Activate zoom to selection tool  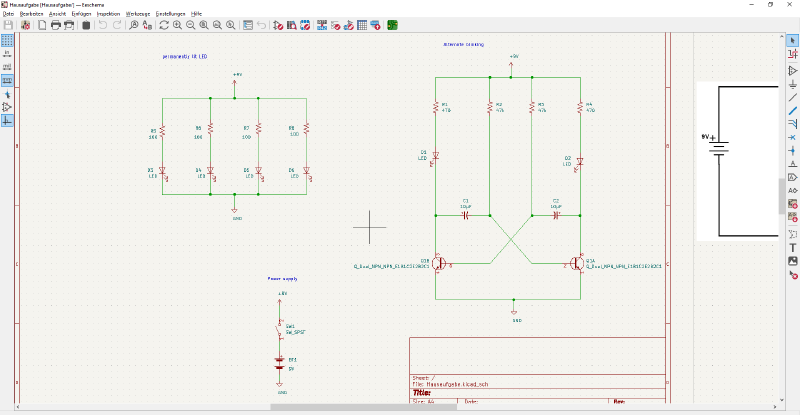click(231, 25)
